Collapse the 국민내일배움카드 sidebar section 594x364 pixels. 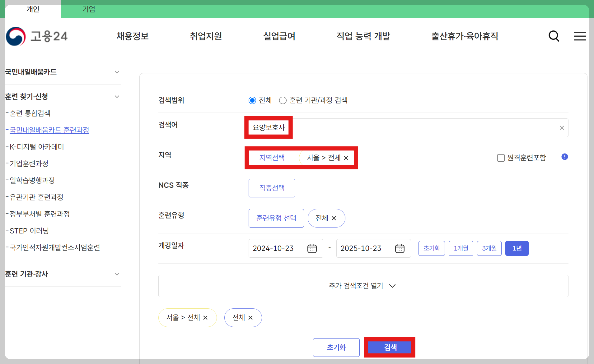[x=117, y=72]
